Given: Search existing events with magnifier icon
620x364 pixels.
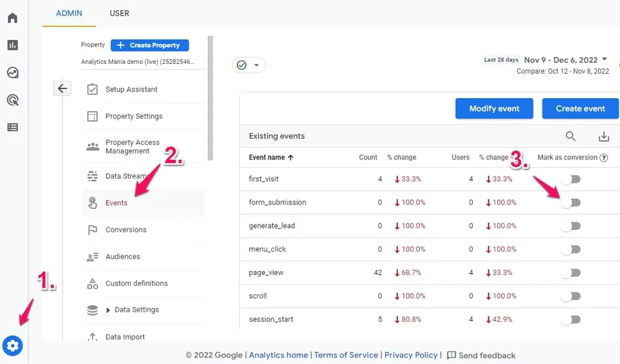Looking at the screenshot, I should [570, 136].
